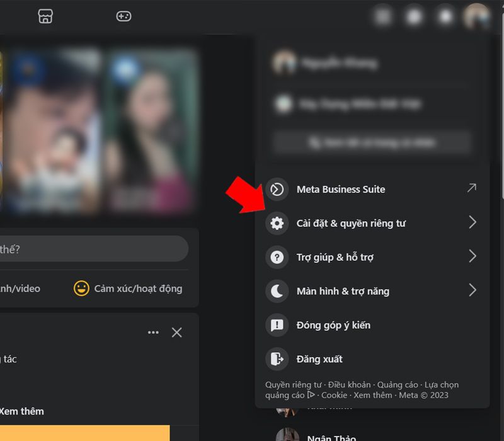Image resolution: width=504 pixels, height=441 pixels.
Task: Close the post with X button
Action: tap(177, 333)
